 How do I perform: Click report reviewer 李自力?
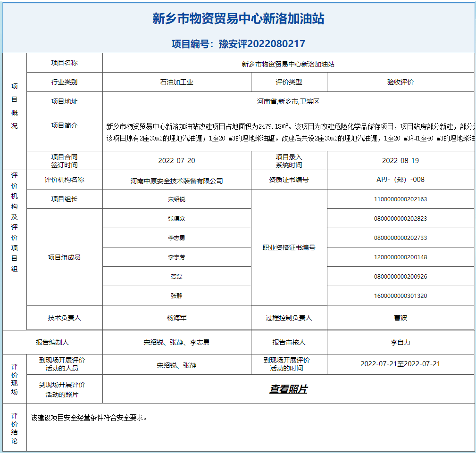click(401, 342)
